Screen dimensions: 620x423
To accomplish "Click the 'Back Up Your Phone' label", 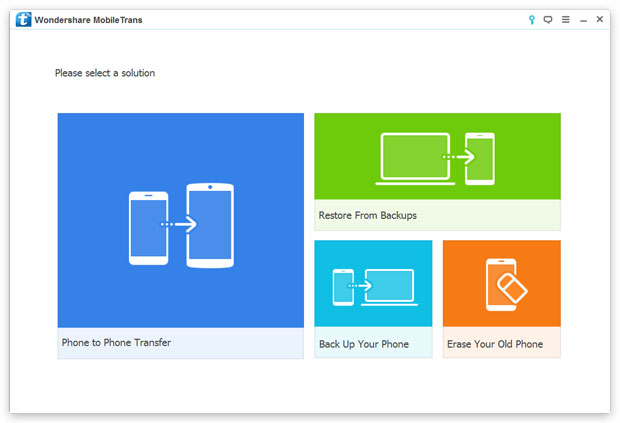I will [364, 344].
